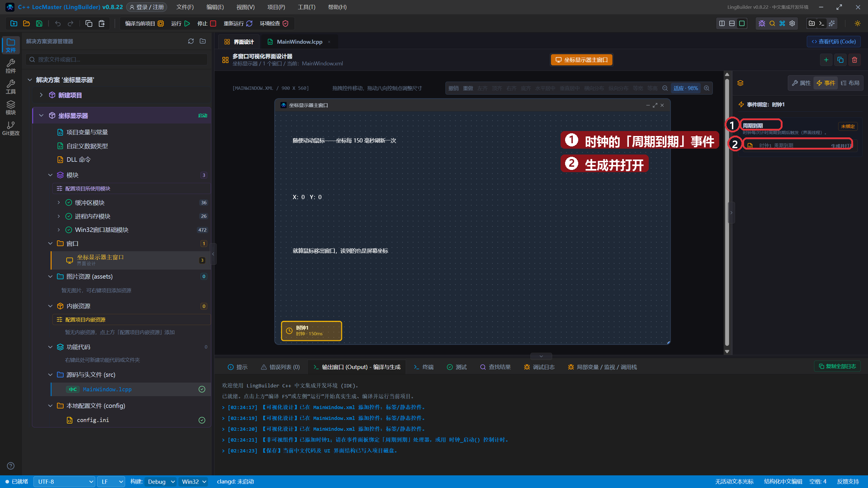Image resolution: width=868 pixels, height=488 pixels.
Task: Click 重新运行 to rerun the project
Action: coord(238,23)
